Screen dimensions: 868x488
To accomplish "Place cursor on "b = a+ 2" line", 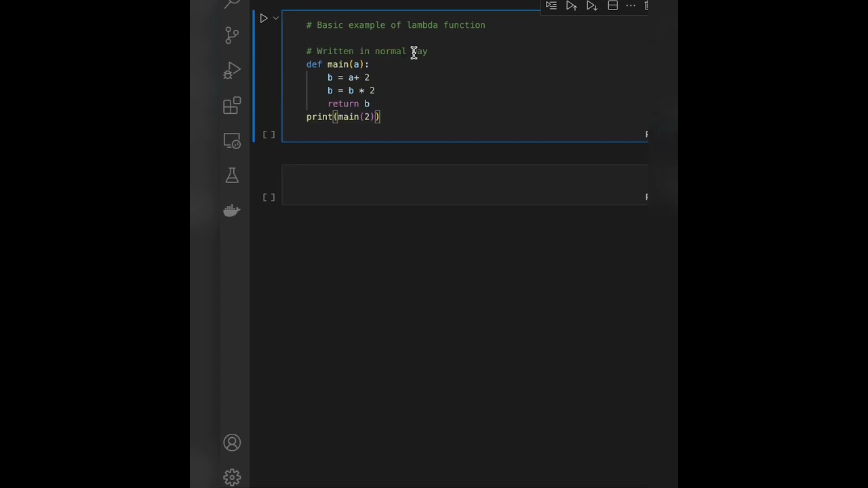I will click(349, 77).
